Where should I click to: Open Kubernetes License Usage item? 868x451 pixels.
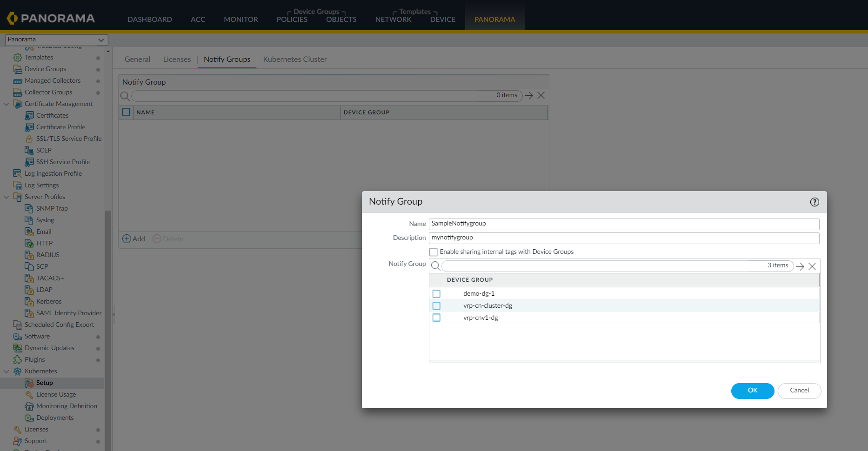(56, 394)
